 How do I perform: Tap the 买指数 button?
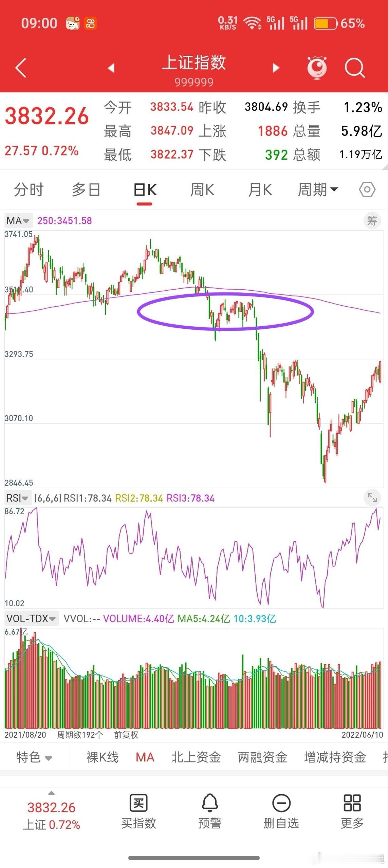point(138,811)
